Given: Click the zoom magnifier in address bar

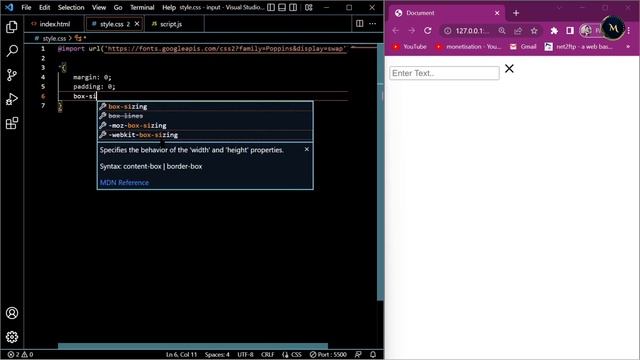Looking at the screenshot, I should pyautogui.click(x=502, y=31).
